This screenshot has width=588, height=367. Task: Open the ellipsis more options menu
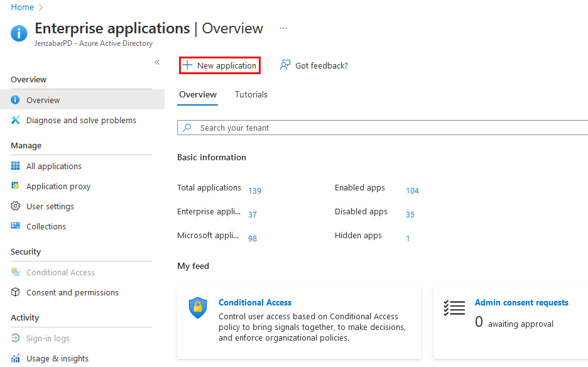[x=283, y=28]
